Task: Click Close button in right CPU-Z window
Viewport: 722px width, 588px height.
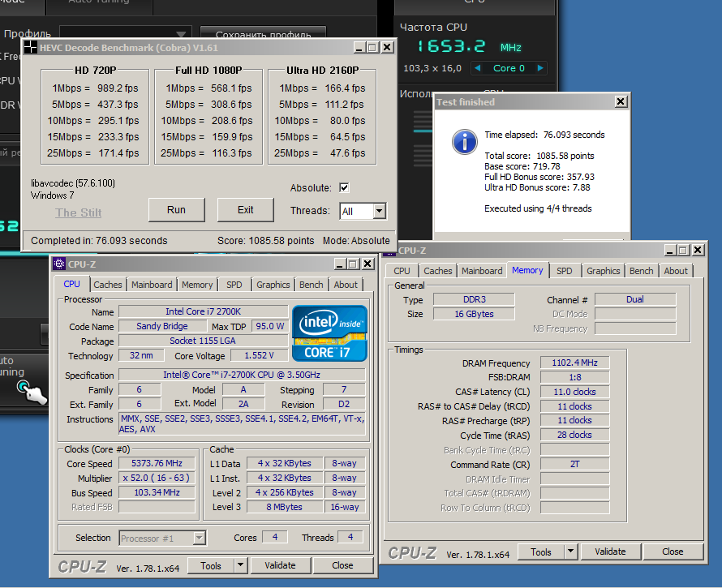Action: pos(673,552)
